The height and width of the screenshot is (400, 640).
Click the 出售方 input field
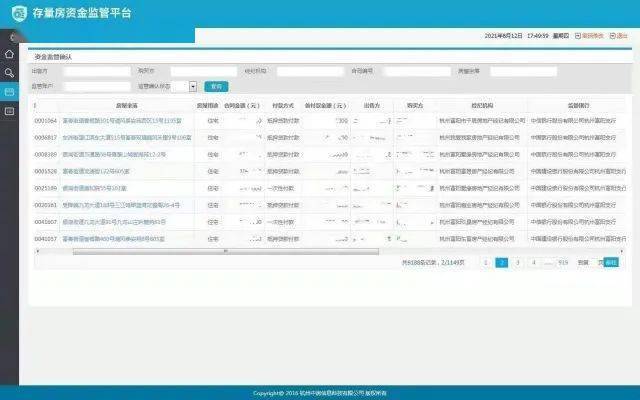(97, 72)
